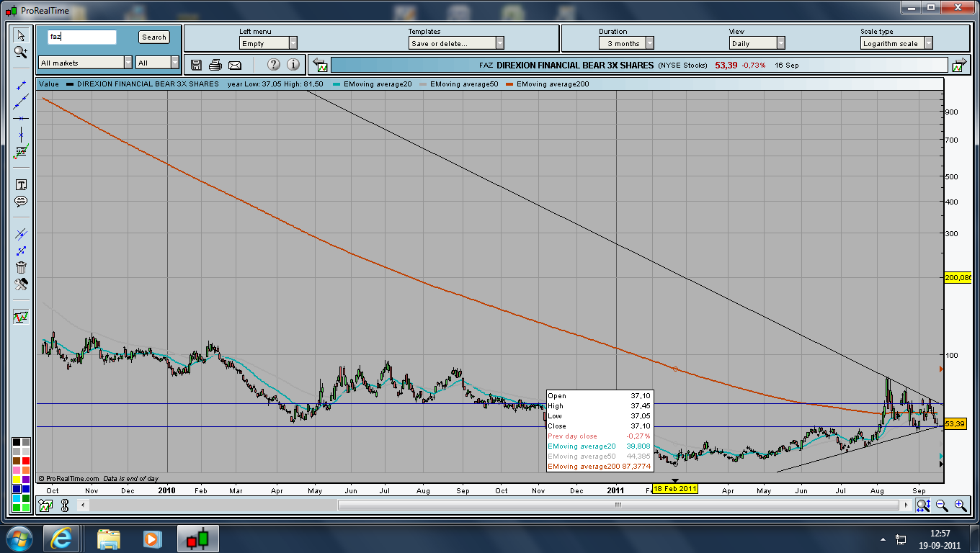Viewport: 980px width, 553px height.
Task: Pick the extended trend line tool
Action: [21, 102]
